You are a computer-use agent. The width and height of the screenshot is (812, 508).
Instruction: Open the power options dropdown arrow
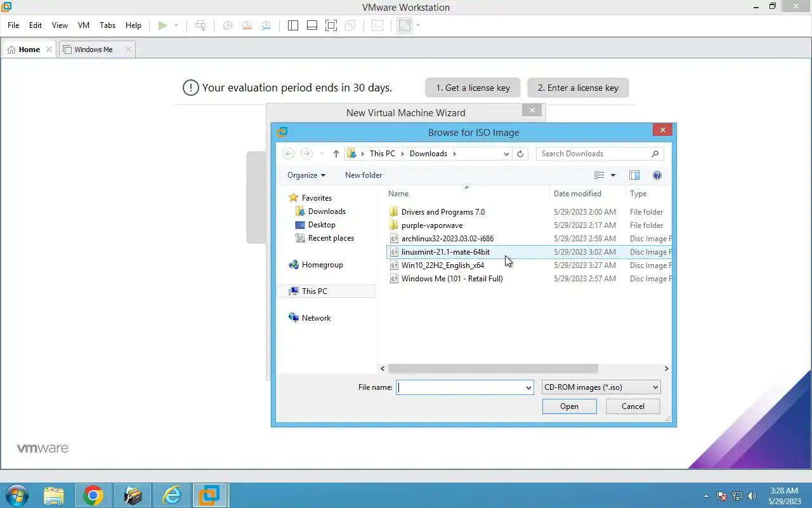click(x=176, y=25)
